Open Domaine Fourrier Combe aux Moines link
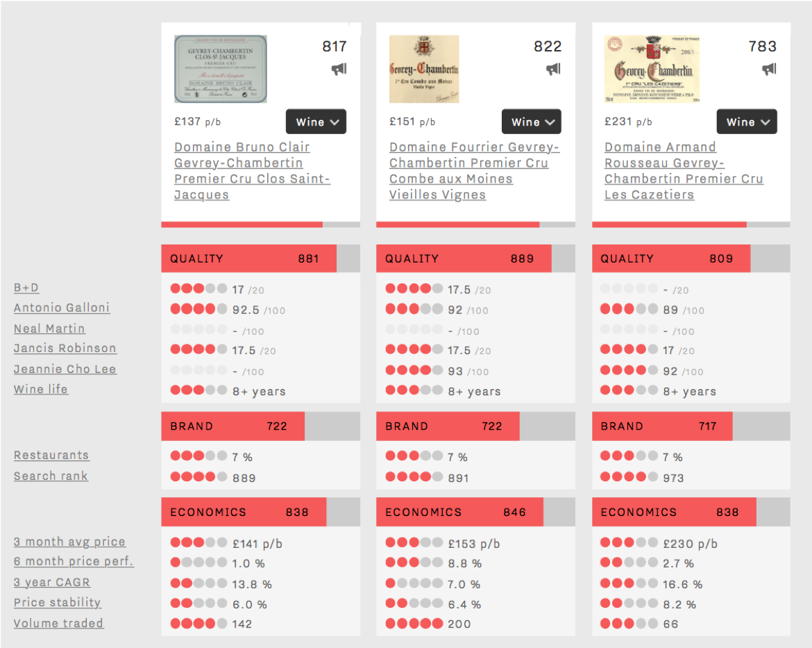The width and height of the screenshot is (812, 648). click(x=474, y=171)
